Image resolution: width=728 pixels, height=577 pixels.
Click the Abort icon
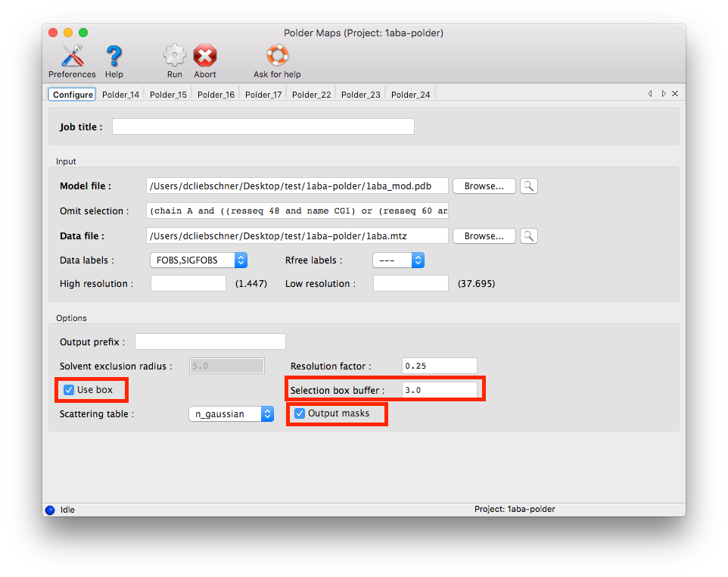tap(204, 56)
